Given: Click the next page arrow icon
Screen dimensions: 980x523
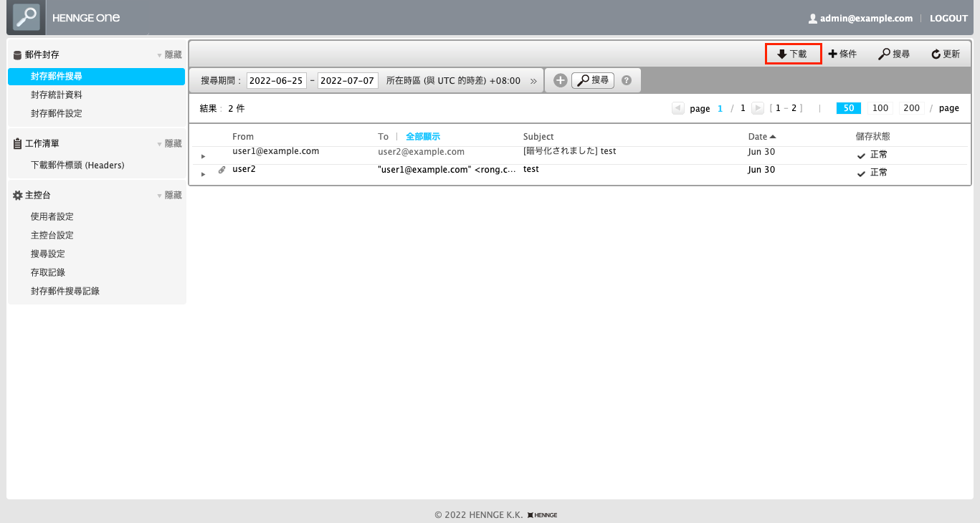Looking at the screenshot, I should (758, 108).
